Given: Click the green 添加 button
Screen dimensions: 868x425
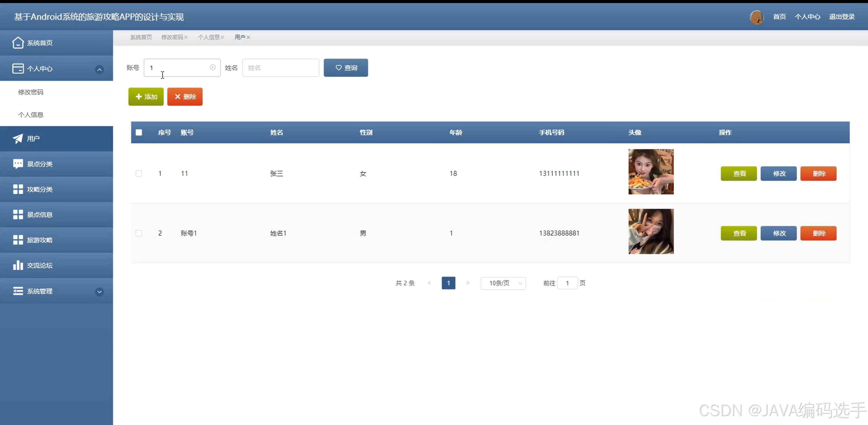Looking at the screenshot, I should 146,97.
